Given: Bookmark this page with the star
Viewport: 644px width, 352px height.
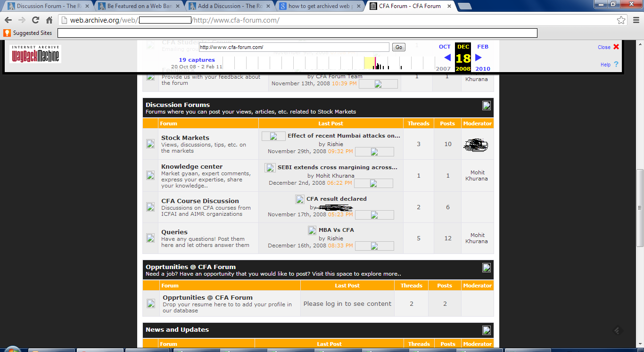Looking at the screenshot, I should pyautogui.click(x=621, y=20).
